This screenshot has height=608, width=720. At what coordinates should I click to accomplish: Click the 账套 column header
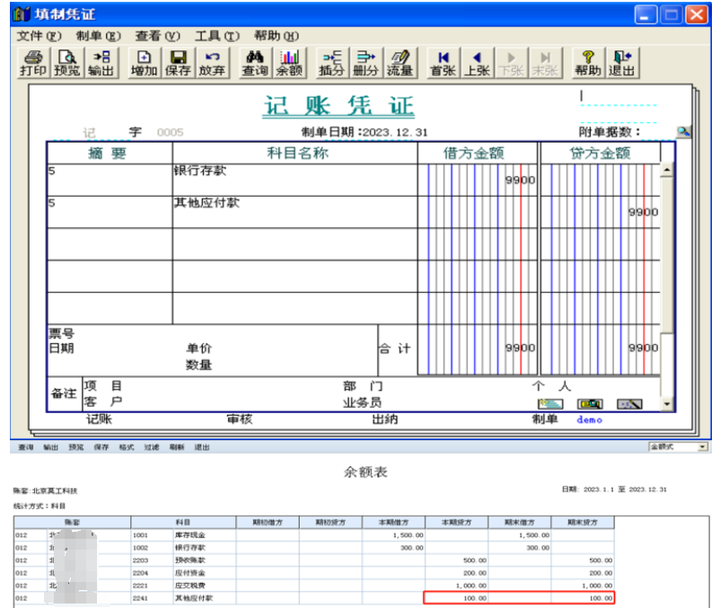[x=72, y=522]
